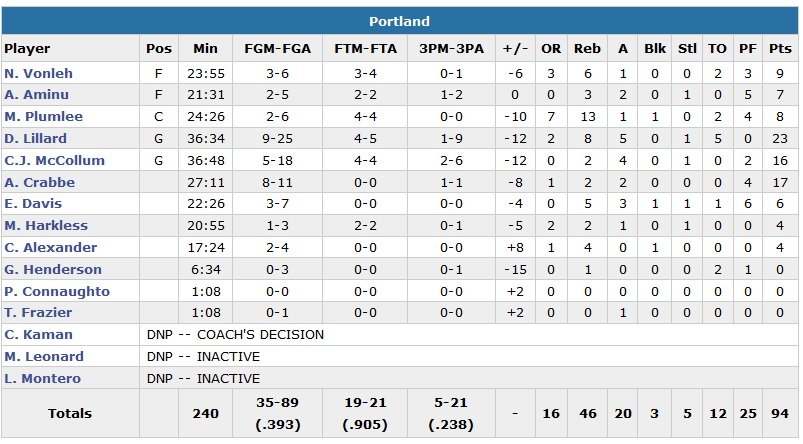The height and width of the screenshot is (444, 803).
Task: Click the Pts column header
Action: click(x=780, y=48)
